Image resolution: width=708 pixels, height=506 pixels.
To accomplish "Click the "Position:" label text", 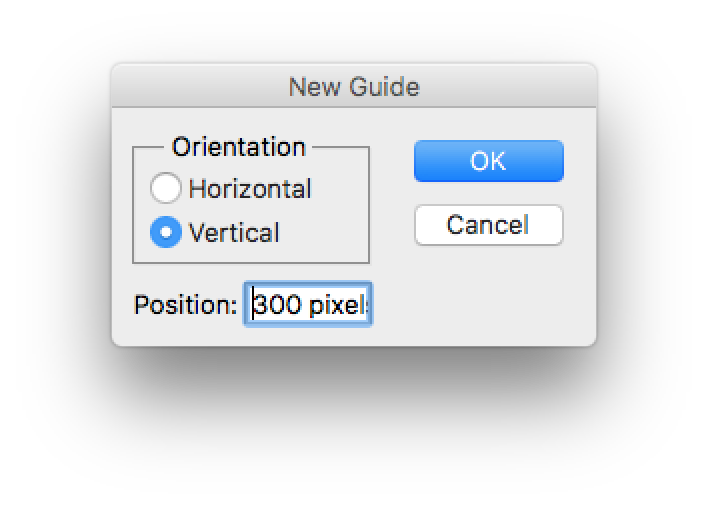I will click(x=185, y=304).
